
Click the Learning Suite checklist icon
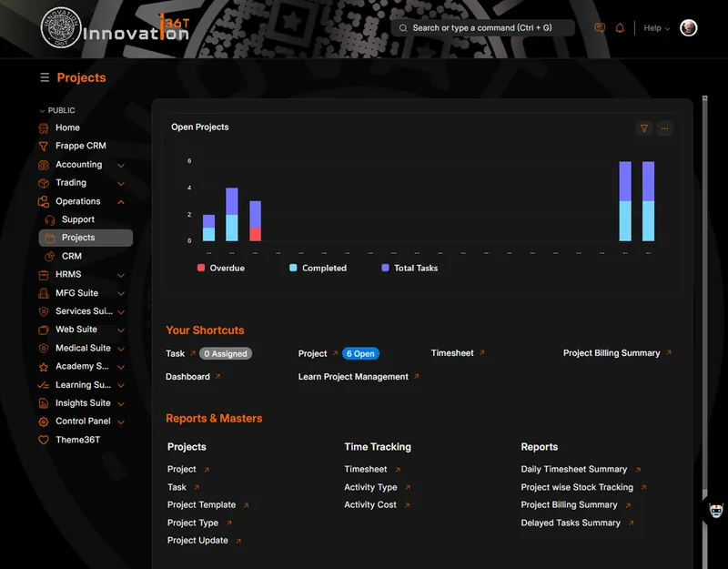coord(44,385)
